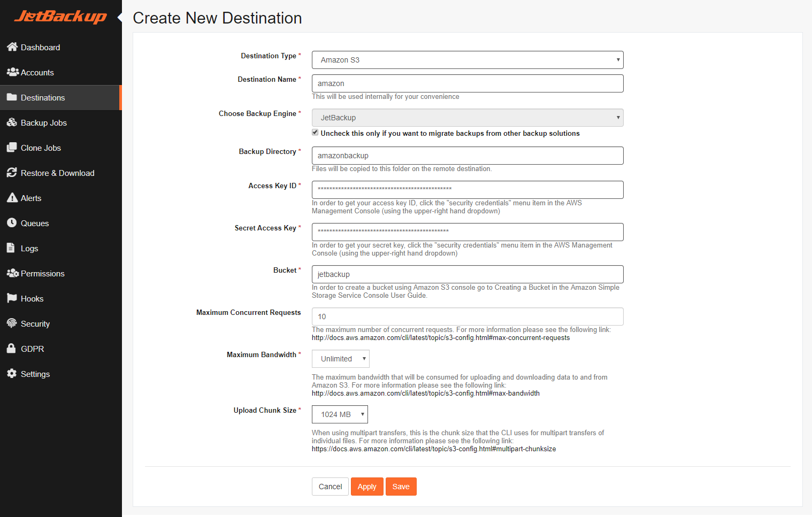The height and width of the screenshot is (517, 812).
Task: Open the Upload Chunk Size dropdown
Action: 340,414
